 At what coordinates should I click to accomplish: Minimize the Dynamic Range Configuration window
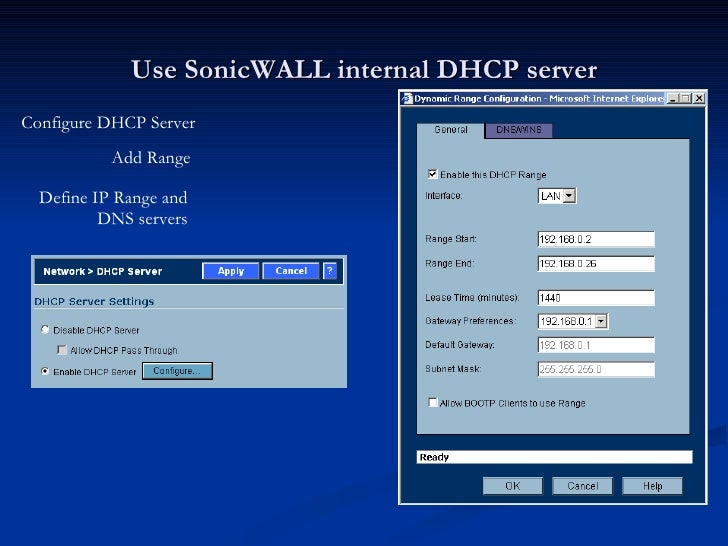(672, 98)
